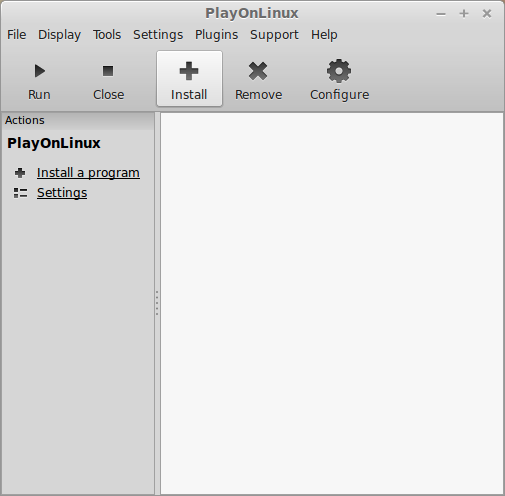
Task: Open the Settings menu in menu bar
Action: pyautogui.click(x=158, y=35)
